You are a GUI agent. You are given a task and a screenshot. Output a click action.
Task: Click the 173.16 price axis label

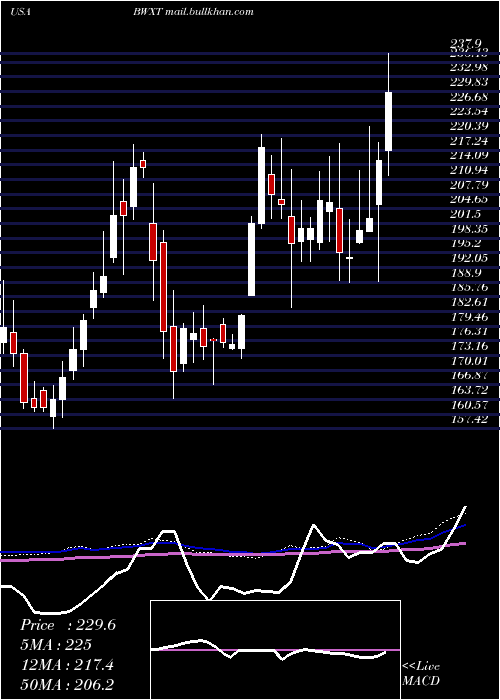(472, 346)
